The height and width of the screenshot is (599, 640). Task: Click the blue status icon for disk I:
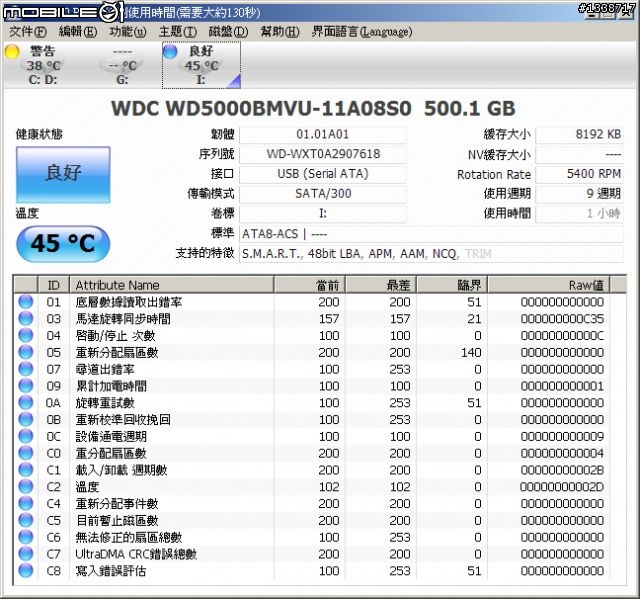[x=170, y=51]
